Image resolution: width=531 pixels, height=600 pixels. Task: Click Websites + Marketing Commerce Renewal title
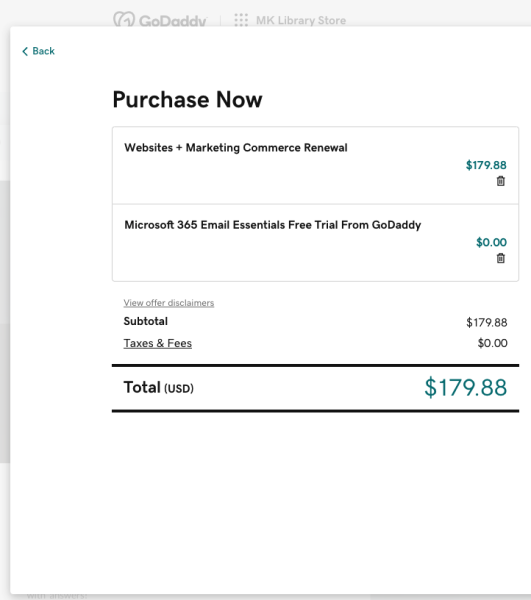236,148
